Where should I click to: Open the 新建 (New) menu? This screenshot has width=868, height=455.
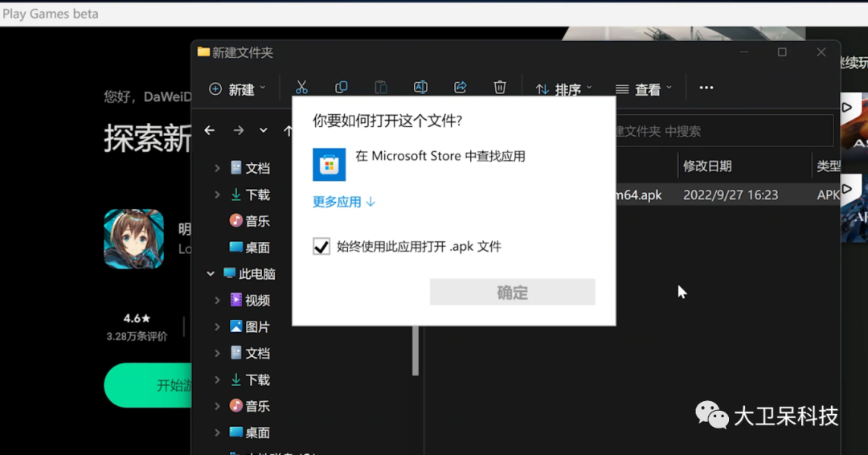pos(237,89)
